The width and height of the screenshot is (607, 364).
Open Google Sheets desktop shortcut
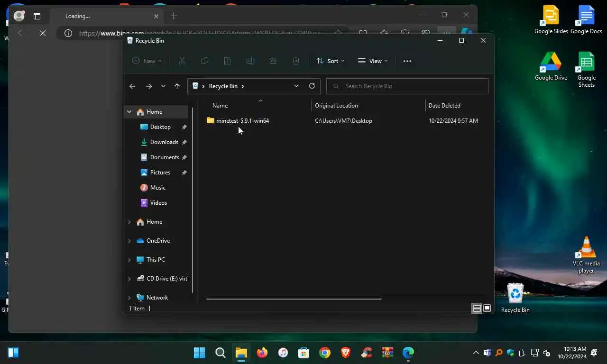[586, 69]
